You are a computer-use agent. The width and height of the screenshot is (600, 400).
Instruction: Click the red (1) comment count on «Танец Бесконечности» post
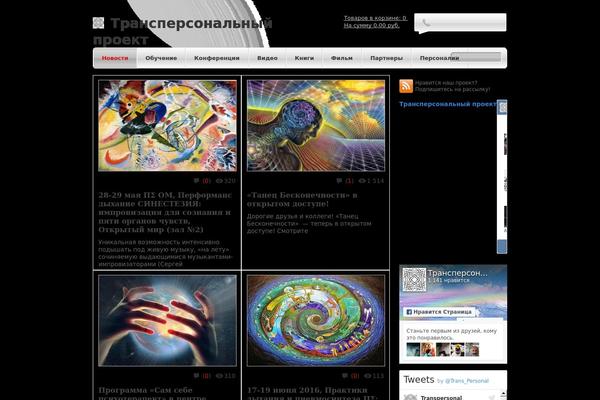coord(349,181)
